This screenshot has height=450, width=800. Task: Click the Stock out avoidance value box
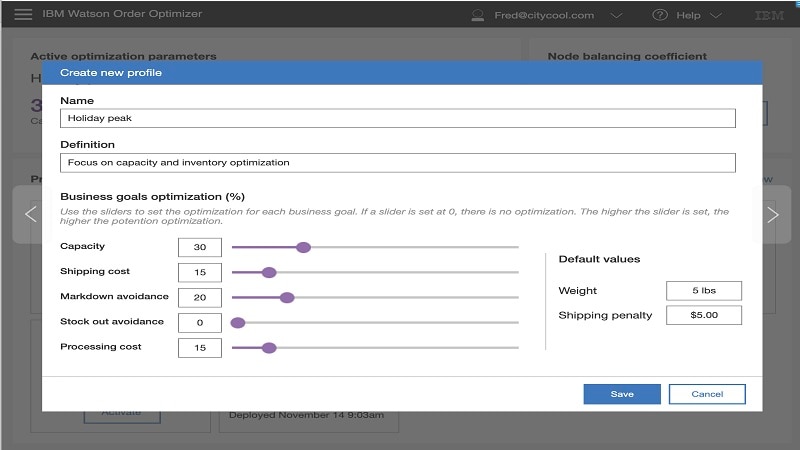200,322
